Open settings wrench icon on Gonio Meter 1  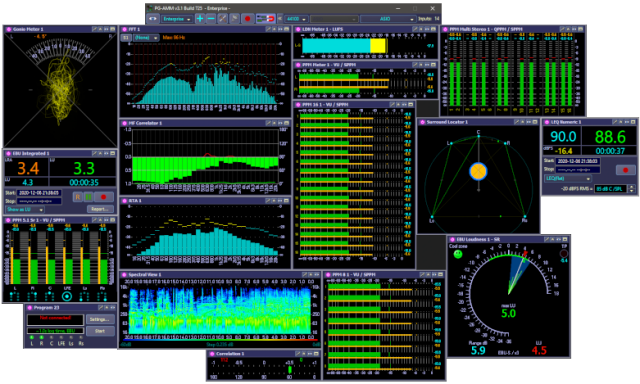(x=94, y=29)
